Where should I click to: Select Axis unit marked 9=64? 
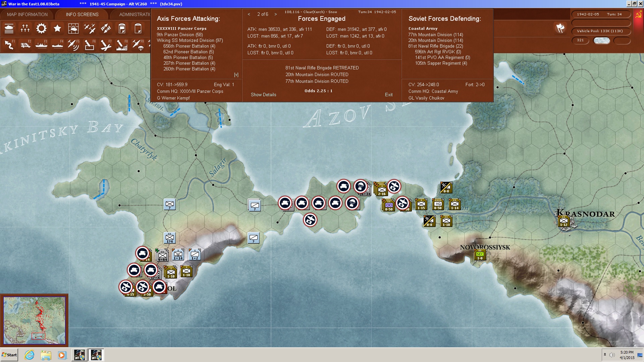pyautogui.click(x=162, y=255)
